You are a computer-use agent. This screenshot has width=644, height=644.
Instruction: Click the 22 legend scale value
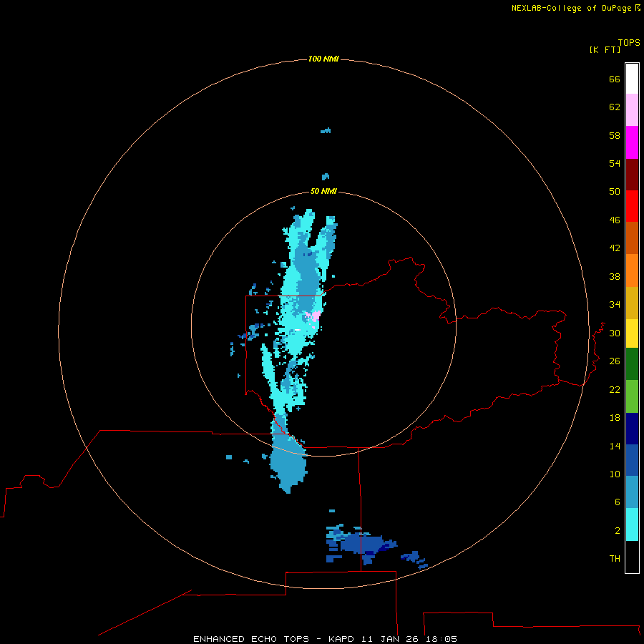tap(615, 389)
